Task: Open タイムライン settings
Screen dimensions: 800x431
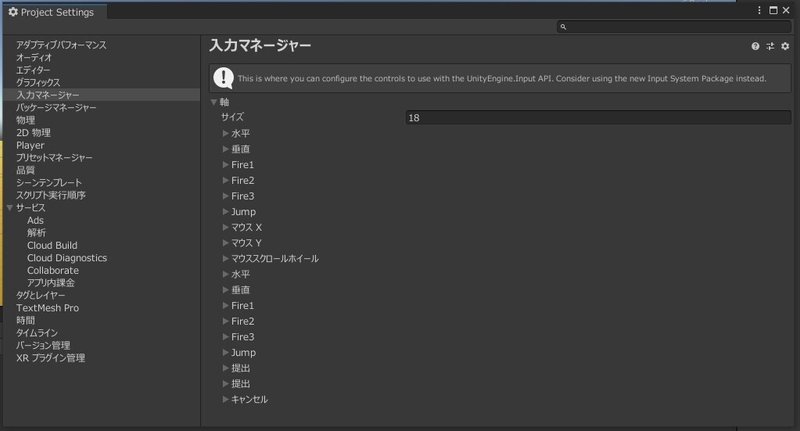Action: 37,333
